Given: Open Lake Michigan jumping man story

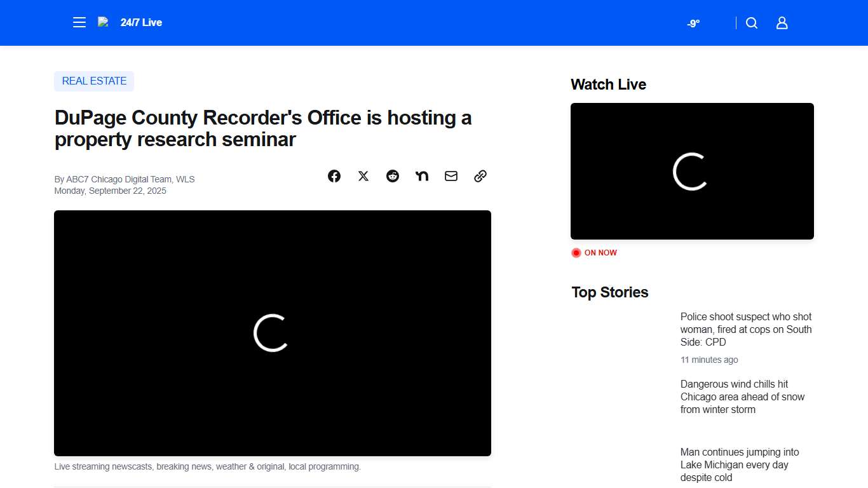Looking at the screenshot, I should pos(740,464).
